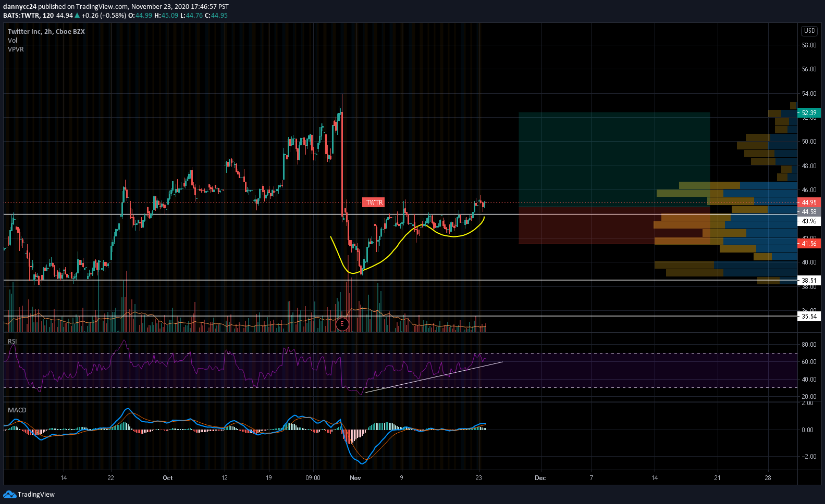
Task: Click the Nov date on time axis
Action: click(x=355, y=477)
